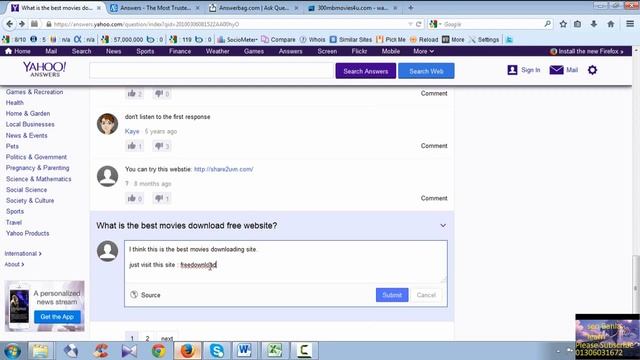Open a new browser tab
Viewport: 640px width, 360px height.
(x=411, y=7)
